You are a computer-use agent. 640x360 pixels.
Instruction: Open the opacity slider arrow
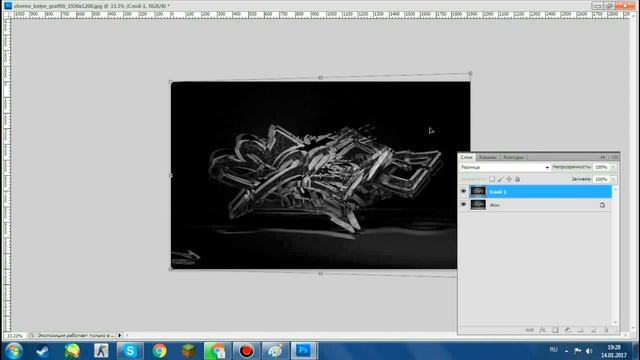(x=613, y=167)
